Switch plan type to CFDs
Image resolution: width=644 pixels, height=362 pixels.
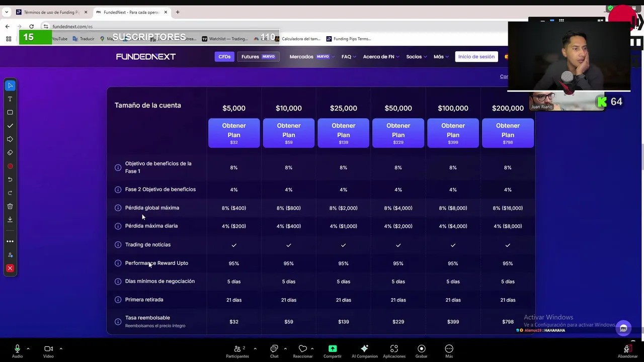click(224, 57)
